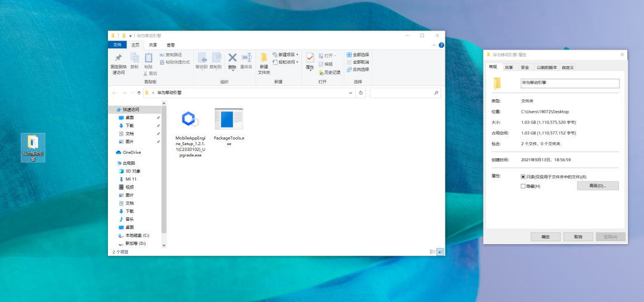
Task: Create a folder with 新建文件夹 icon
Action: (x=264, y=58)
